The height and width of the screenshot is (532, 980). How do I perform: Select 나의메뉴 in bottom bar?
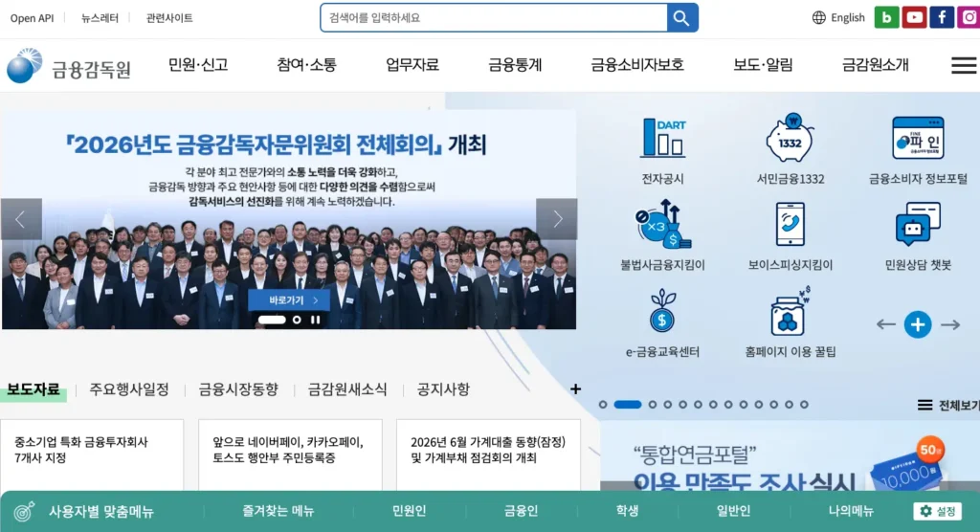pyautogui.click(x=851, y=511)
